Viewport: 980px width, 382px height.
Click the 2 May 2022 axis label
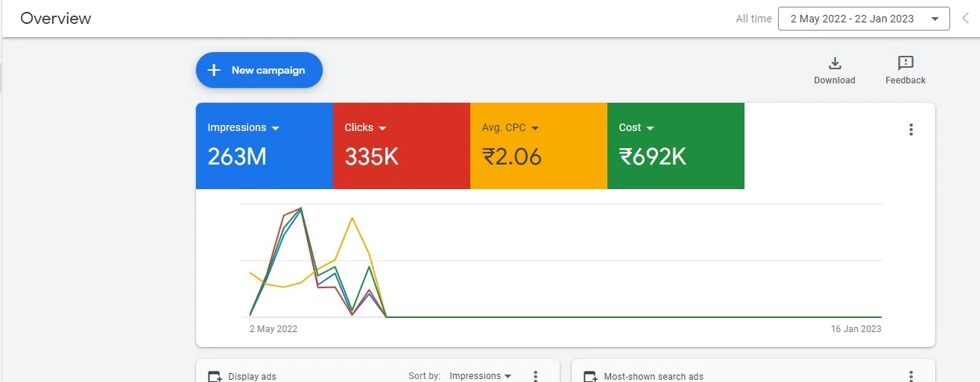[x=274, y=329]
